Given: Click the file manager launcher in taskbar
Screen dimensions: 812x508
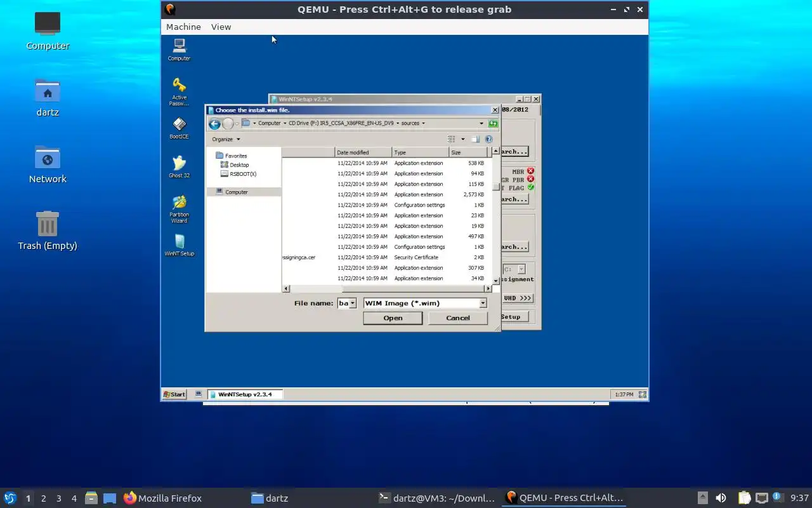Looking at the screenshot, I should point(91,498).
